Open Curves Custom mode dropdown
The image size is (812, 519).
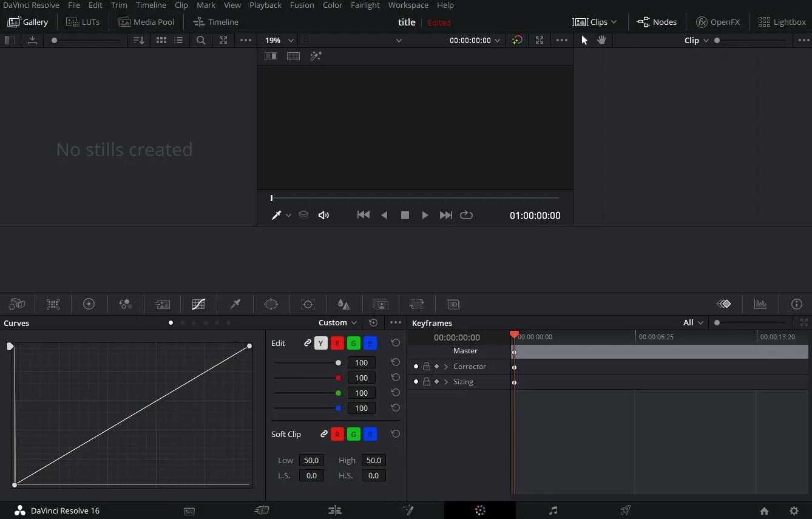[x=338, y=323]
